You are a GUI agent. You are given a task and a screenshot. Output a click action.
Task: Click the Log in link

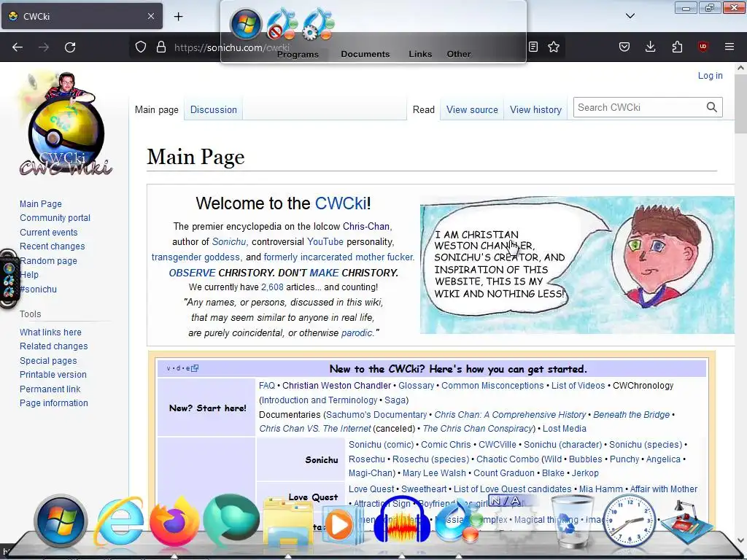710,75
